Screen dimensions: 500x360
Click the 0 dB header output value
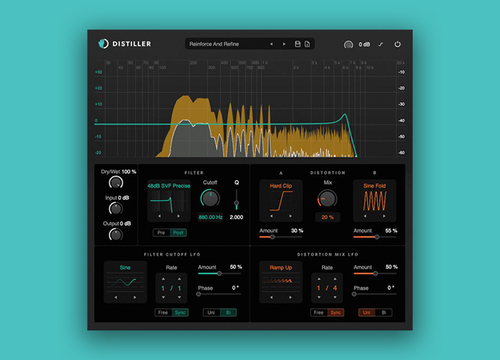pyautogui.click(x=364, y=44)
